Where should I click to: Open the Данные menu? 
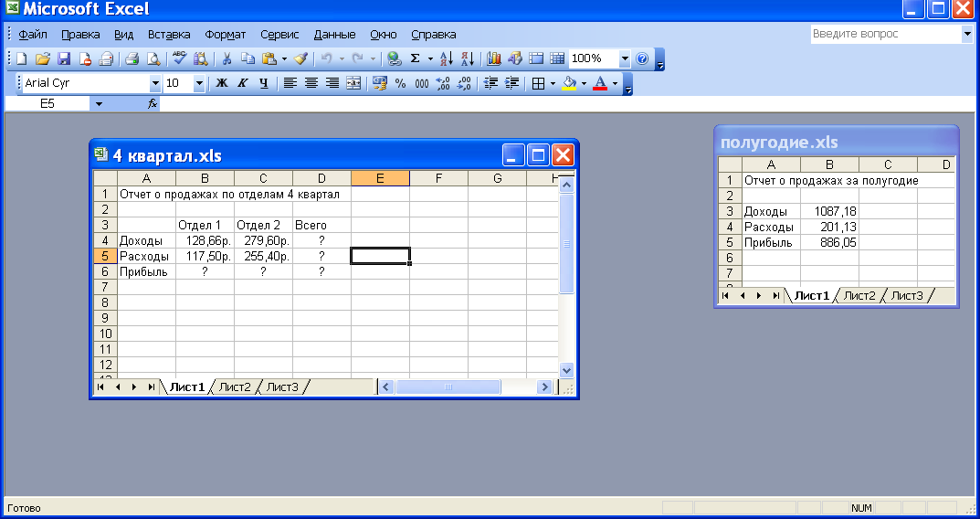click(x=334, y=35)
